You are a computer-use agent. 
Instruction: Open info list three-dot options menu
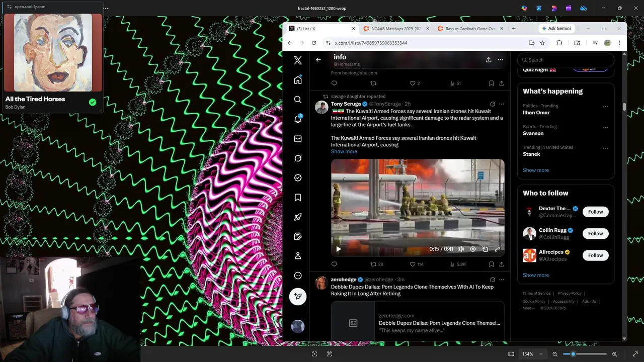tap(500, 59)
